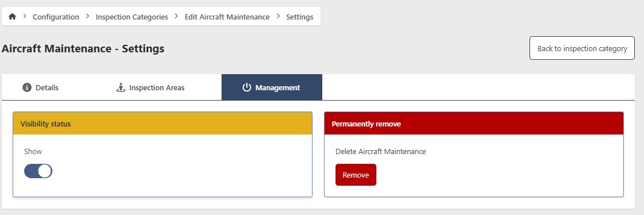Open the Inspection Categories breadcrumb

pos(132,17)
